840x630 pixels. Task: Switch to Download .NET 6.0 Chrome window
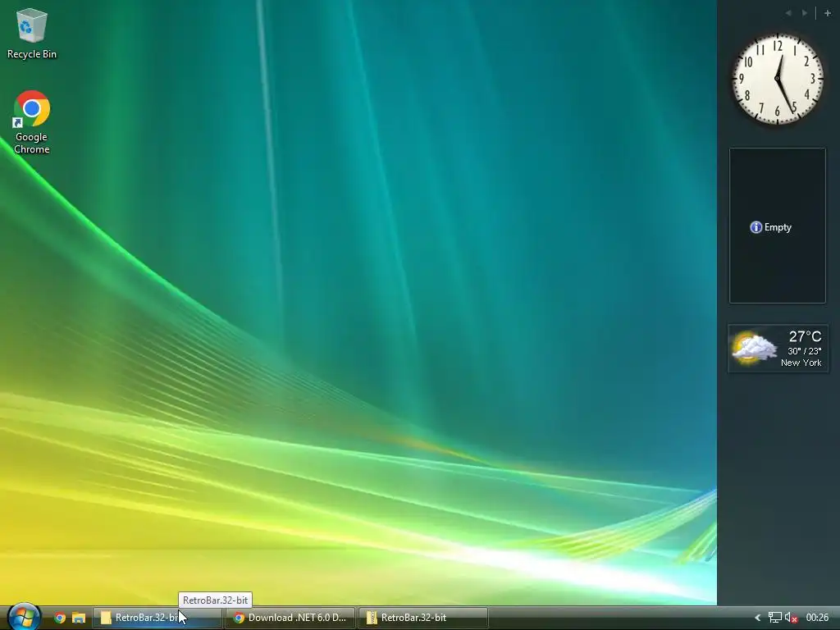coord(290,618)
